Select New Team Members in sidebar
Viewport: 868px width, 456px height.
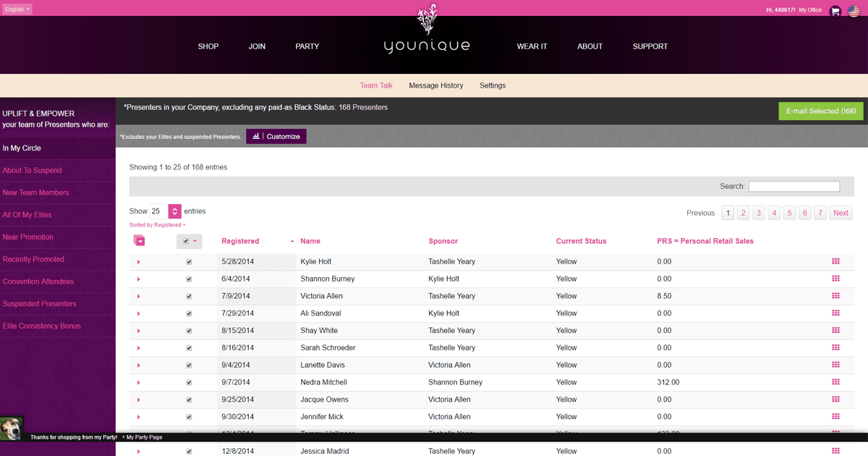pyautogui.click(x=36, y=193)
